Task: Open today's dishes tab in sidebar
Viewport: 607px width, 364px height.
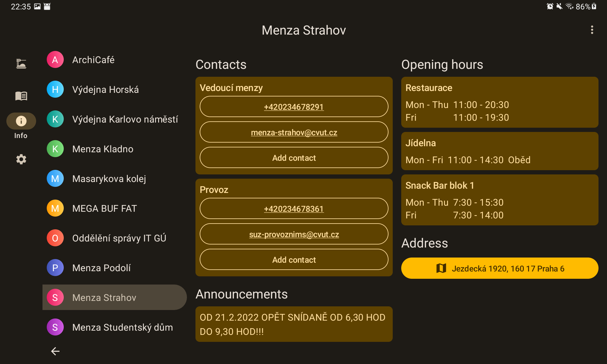Action: point(21,63)
